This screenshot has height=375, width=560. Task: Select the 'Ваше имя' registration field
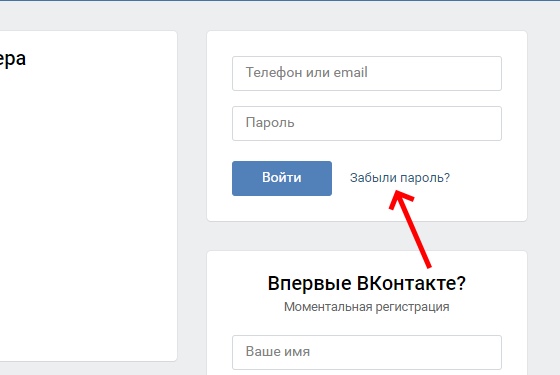[367, 352]
